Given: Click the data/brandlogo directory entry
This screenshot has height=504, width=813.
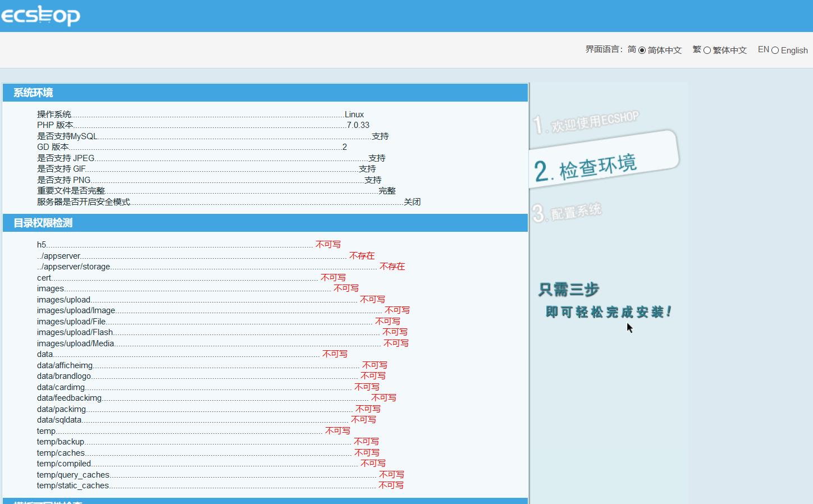Looking at the screenshot, I should click(64, 376).
